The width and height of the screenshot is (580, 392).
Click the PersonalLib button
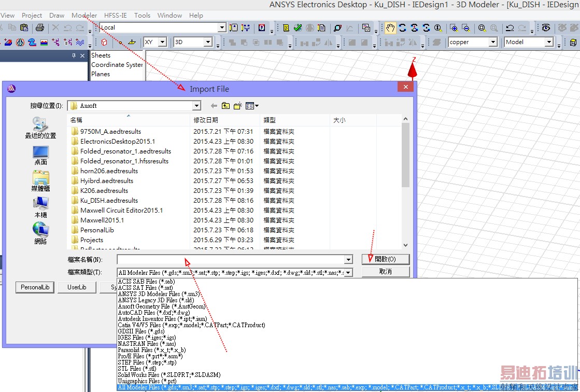[x=35, y=287]
